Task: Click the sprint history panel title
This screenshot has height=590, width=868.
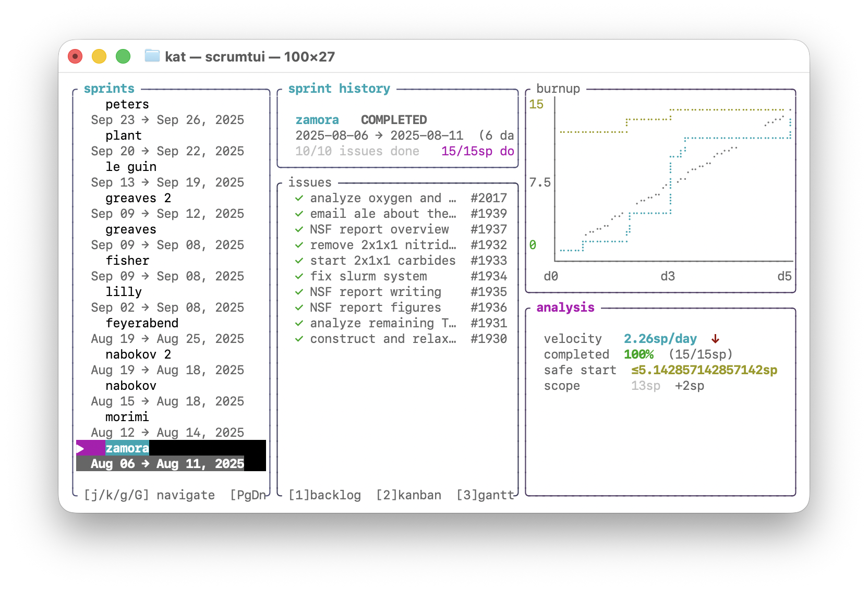Action: pyautogui.click(x=339, y=89)
